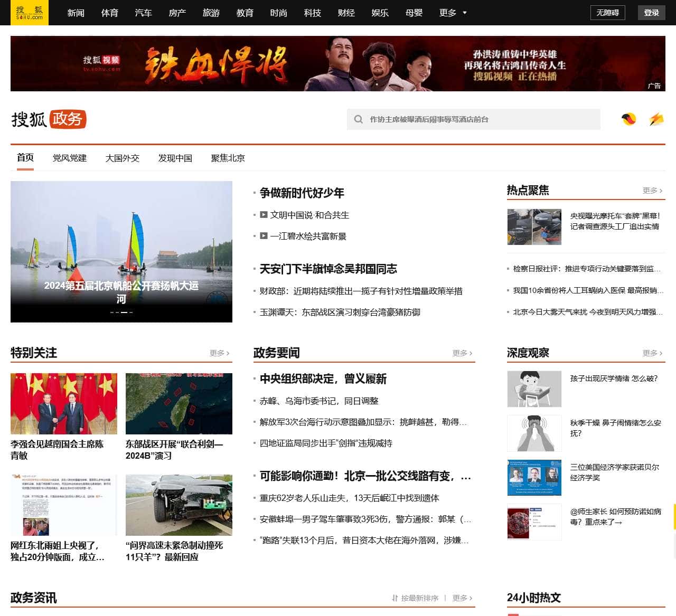Image resolution: width=676 pixels, height=616 pixels.
Task: Open 诺贝尔经济学奖 thumbnail image
Action: click(x=534, y=478)
